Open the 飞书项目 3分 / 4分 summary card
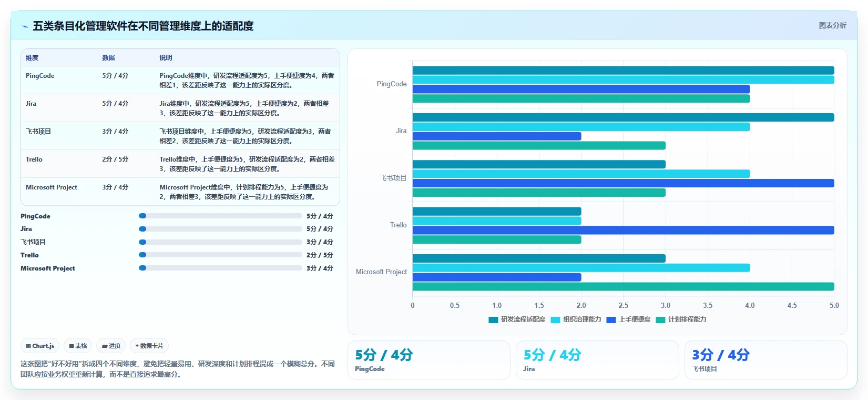This screenshot has width=868, height=400. tap(765, 360)
